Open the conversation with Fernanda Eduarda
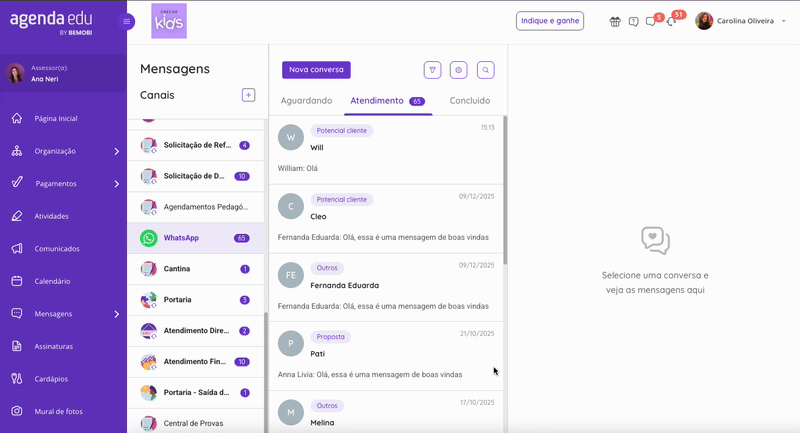 pyautogui.click(x=386, y=287)
